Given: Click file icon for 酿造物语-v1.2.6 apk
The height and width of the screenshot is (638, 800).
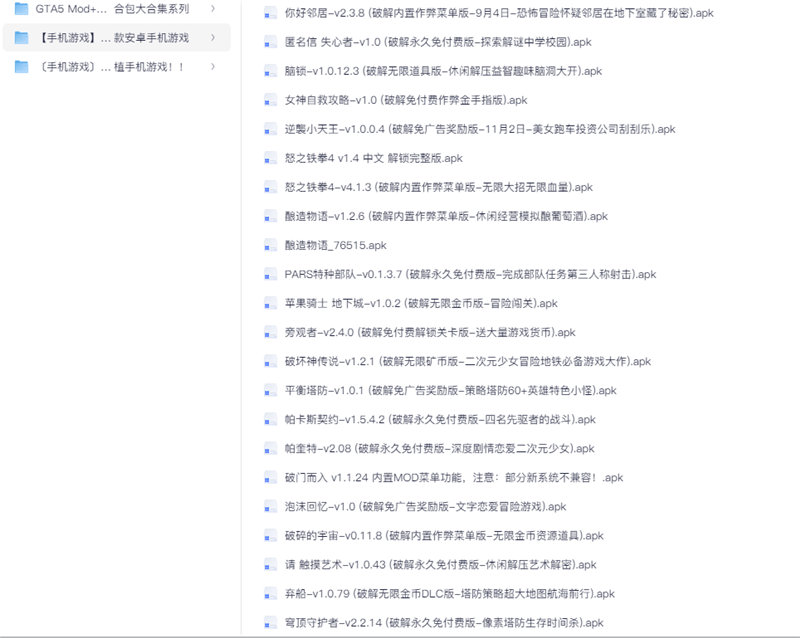Looking at the screenshot, I should click(x=270, y=216).
